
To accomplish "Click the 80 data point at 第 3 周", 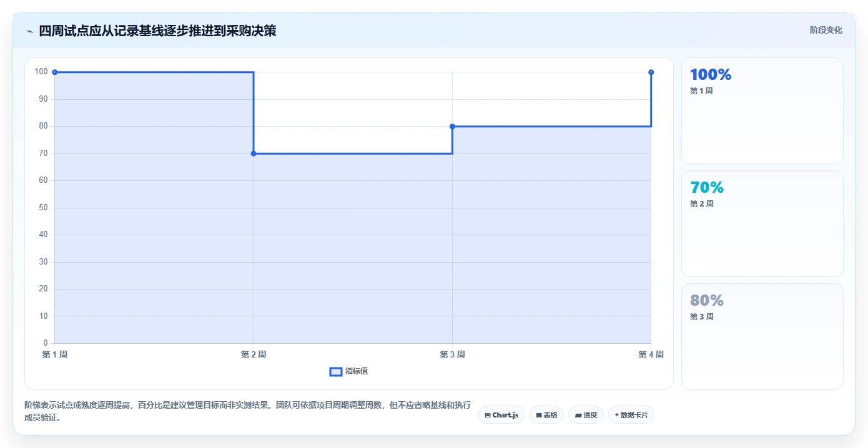I will click(x=452, y=127).
